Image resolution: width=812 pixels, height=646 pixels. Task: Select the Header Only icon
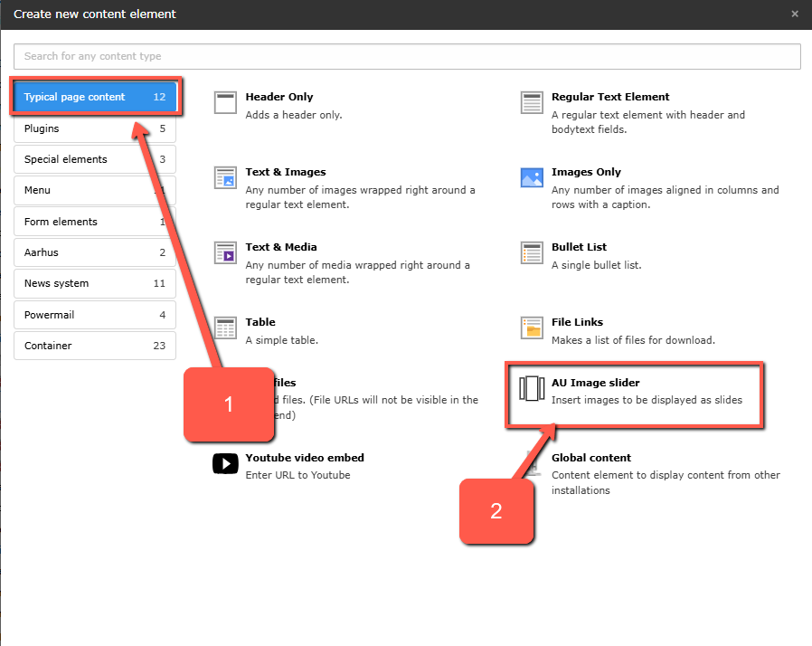tap(225, 103)
